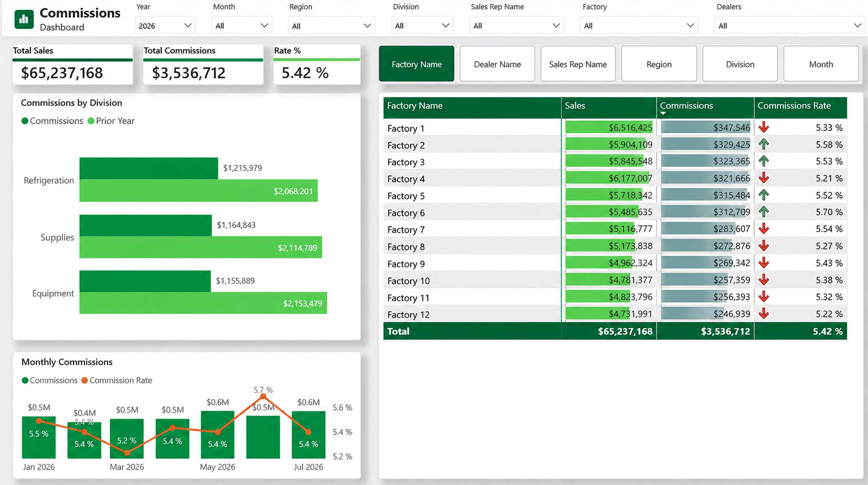The height and width of the screenshot is (485, 868).
Task: Click the green up arrow for Factory 3
Action: tap(764, 161)
